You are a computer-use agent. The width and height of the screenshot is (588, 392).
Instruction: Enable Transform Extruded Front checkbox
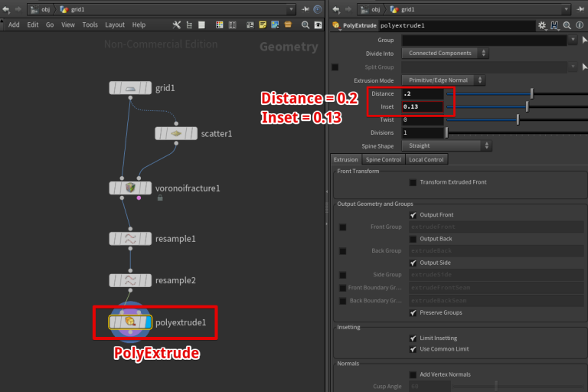[x=413, y=182]
